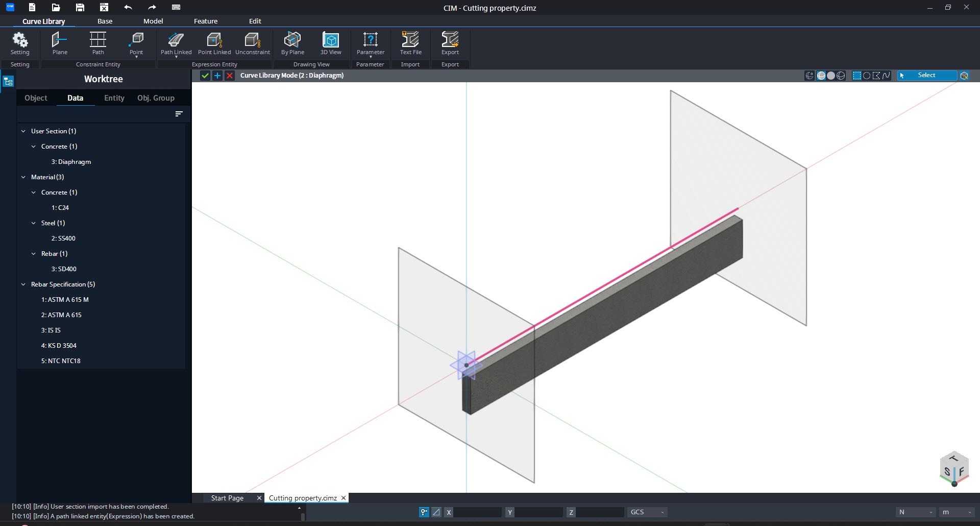The width and height of the screenshot is (980, 526).
Task: Click the auto-rotate view icon
Action: (810, 76)
